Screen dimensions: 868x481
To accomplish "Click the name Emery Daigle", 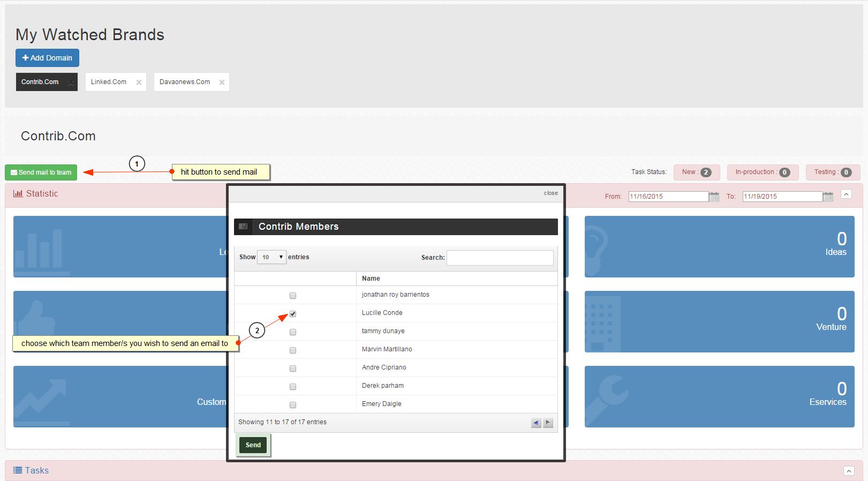I will [x=381, y=404].
